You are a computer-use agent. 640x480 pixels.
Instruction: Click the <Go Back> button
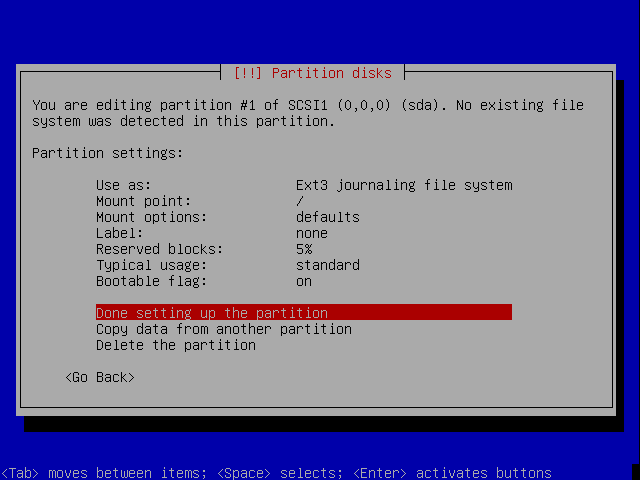pos(100,377)
